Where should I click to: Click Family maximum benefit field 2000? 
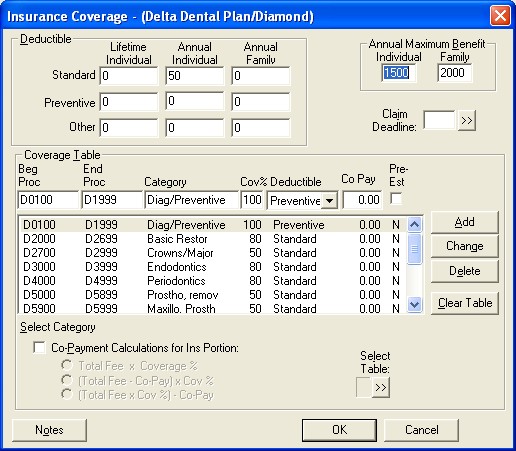(455, 73)
